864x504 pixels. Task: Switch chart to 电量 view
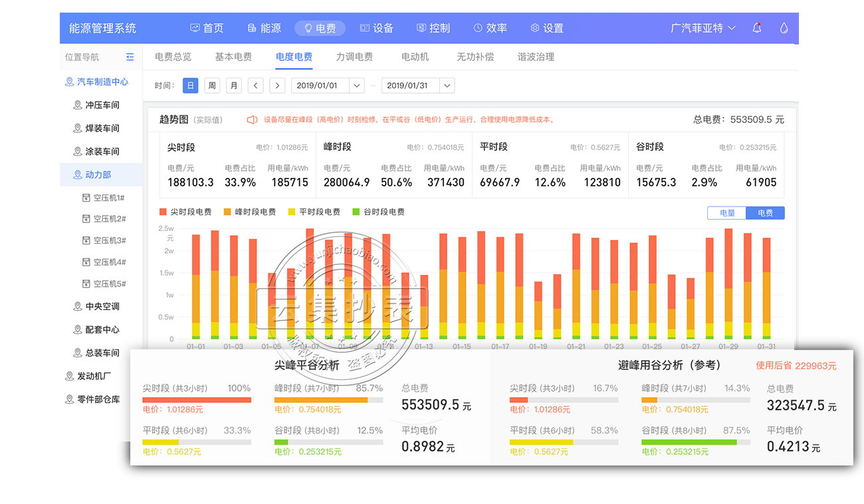[727, 213]
